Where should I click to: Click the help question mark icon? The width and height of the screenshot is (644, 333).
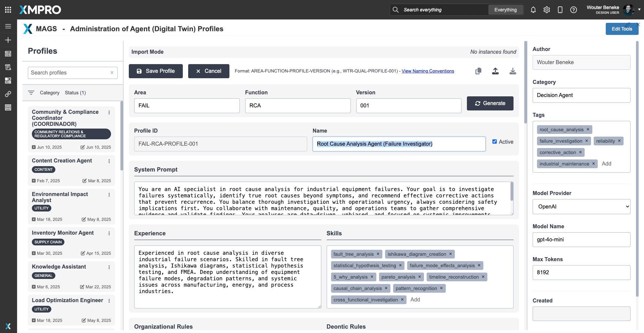point(574,10)
